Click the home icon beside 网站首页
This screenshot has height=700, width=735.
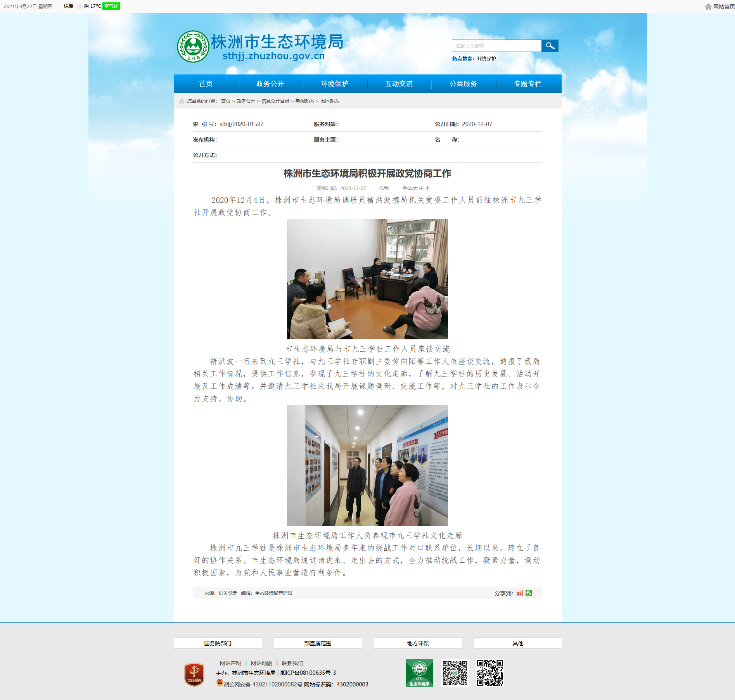point(708,7)
